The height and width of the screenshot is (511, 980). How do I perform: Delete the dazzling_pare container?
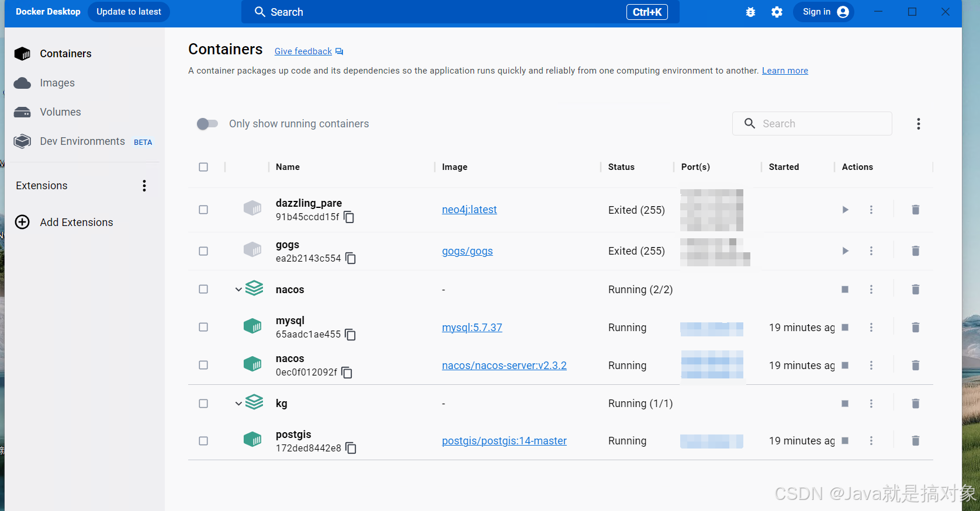pyautogui.click(x=916, y=210)
